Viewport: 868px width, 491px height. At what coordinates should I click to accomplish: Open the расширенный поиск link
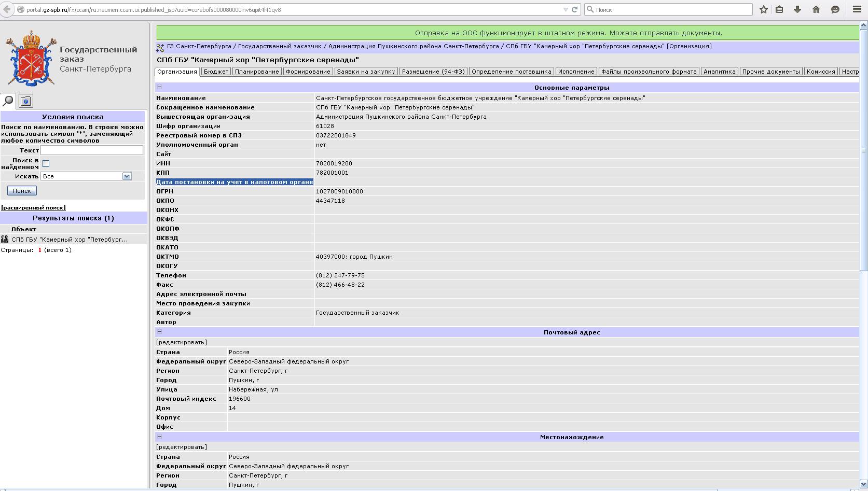33,208
